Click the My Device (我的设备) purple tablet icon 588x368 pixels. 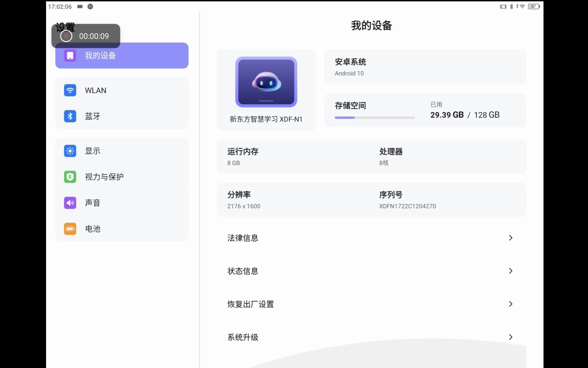[x=70, y=56]
